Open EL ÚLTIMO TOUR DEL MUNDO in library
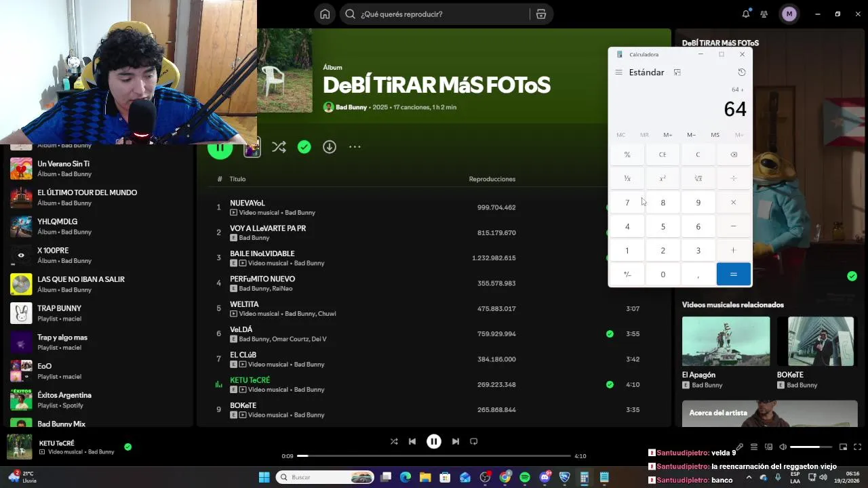The image size is (868, 488). [98, 197]
